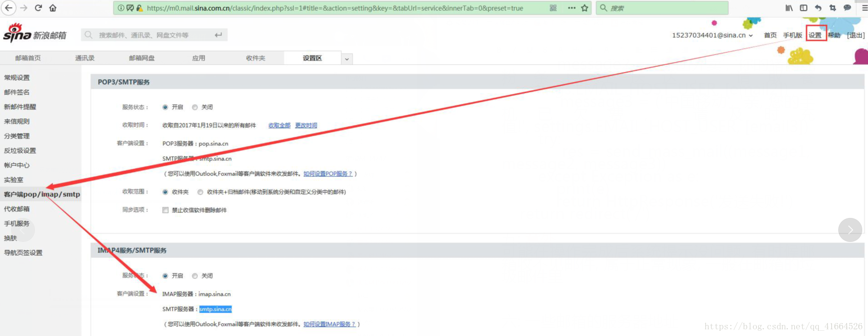The image size is (868, 336).
Task: Click the Sina mail logo
Action: (35, 33)
